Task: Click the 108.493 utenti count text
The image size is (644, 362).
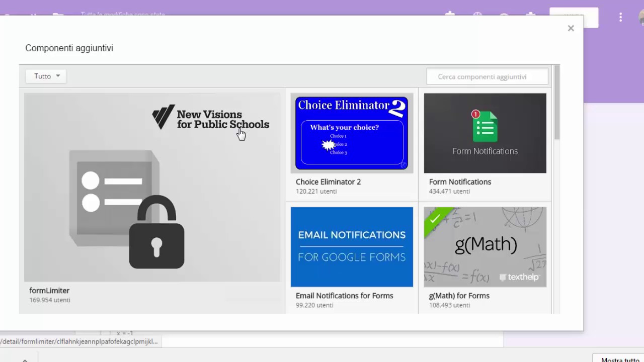Action: pos(450,305)
